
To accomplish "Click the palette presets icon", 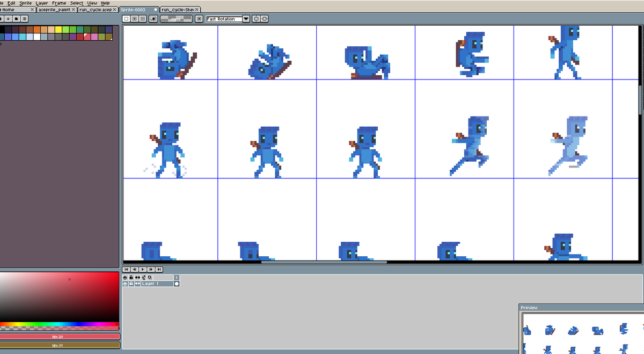I will [x=16, y=19].
